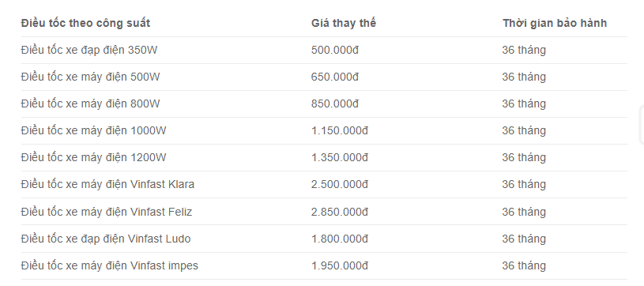The height and width of the screenshot is (286, 644).
Task: Click the 2.500.000đ price
Action: tap(340, 185)
